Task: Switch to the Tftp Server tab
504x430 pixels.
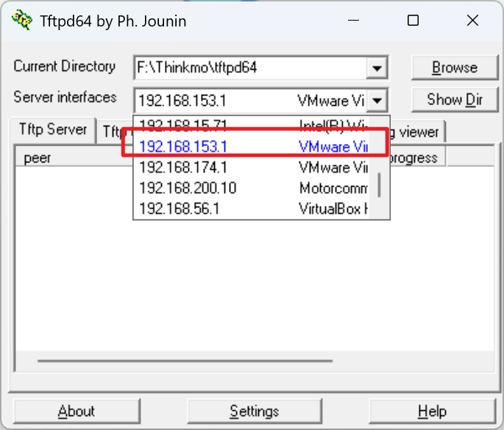Action: coord(53,130)
